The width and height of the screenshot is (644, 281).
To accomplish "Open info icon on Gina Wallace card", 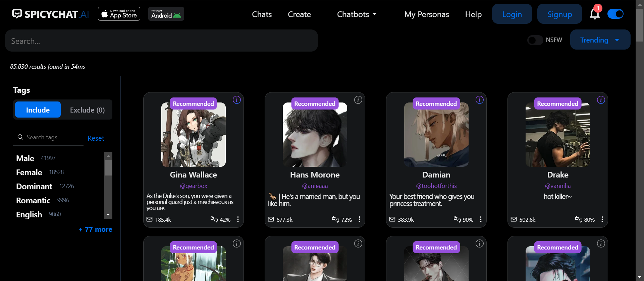I will pos(237,100).
